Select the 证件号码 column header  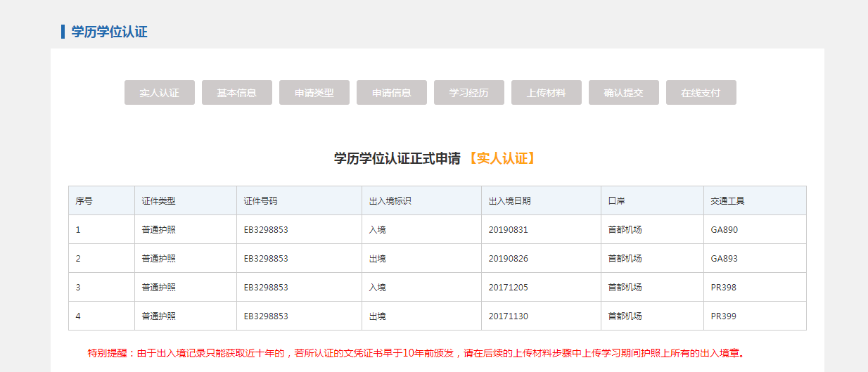click(x=261, y=201)
